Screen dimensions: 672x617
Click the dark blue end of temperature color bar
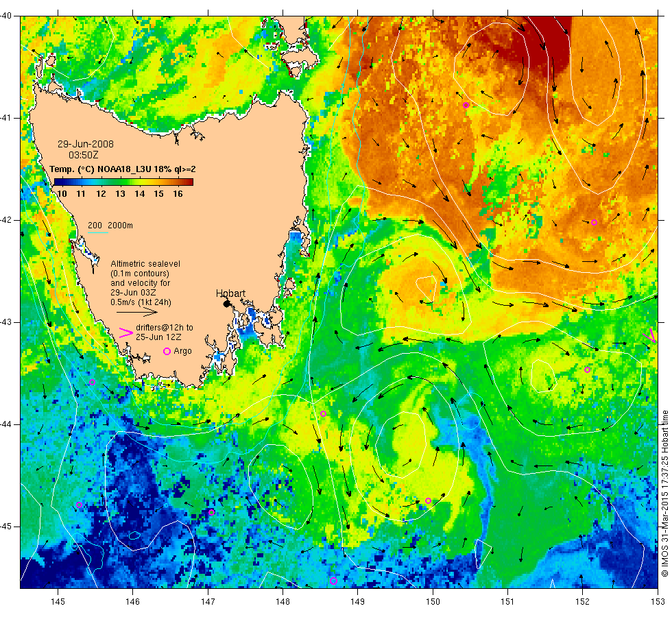coord(58,182)
